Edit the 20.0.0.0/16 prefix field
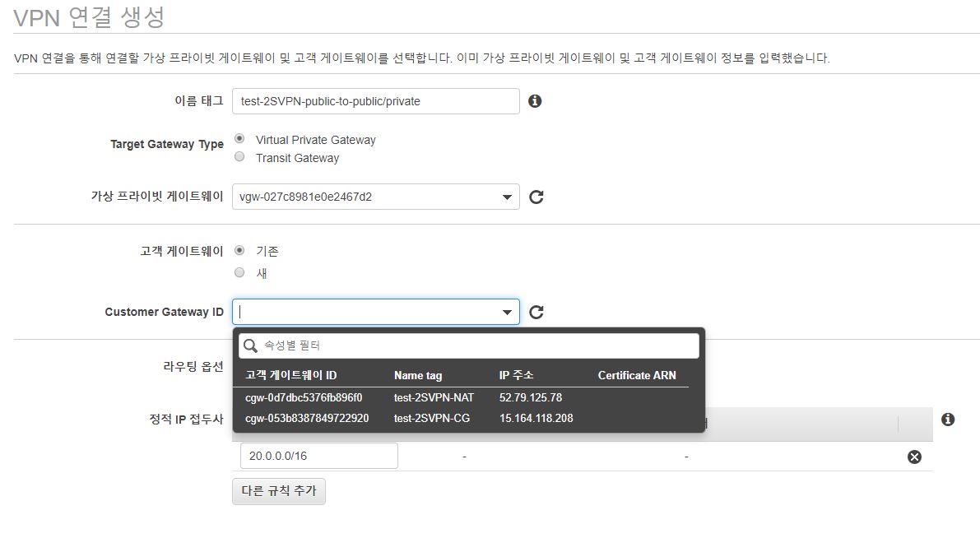Viewport: 980px width, 538px height. coord(318,456)
